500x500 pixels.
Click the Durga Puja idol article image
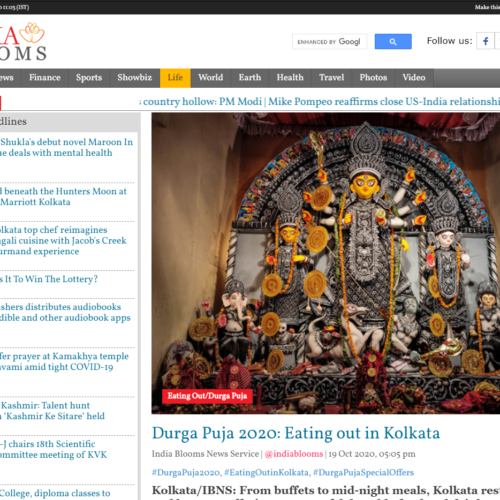point(326,263)
